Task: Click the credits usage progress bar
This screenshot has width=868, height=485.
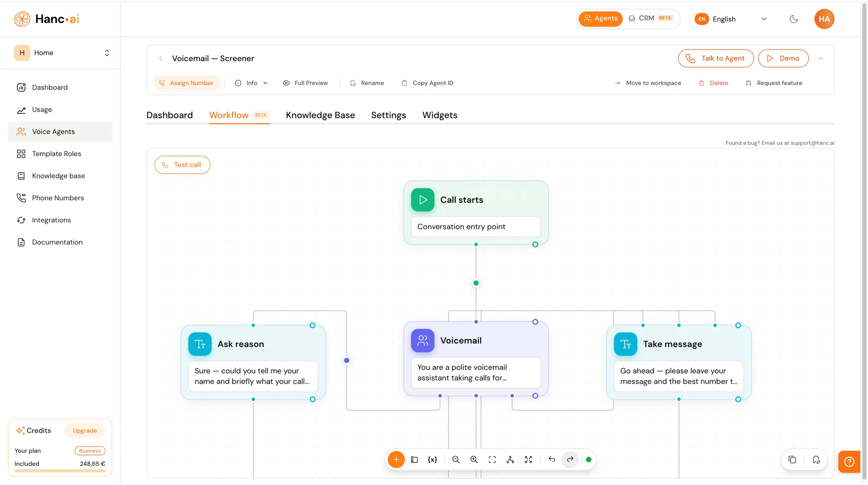Action: [x=60, y=471]
